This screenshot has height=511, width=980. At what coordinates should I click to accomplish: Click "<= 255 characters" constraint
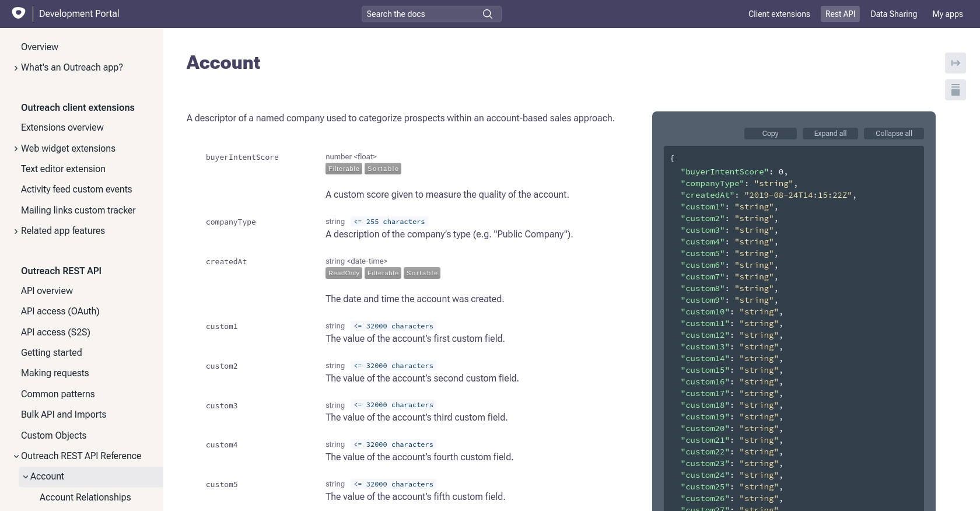[389, 222]
